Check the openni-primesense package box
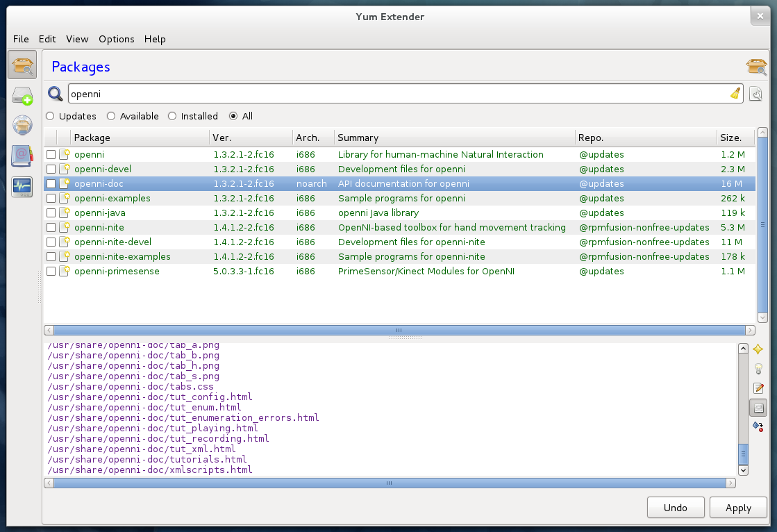777x532 pixels. (x=51, y=272)
